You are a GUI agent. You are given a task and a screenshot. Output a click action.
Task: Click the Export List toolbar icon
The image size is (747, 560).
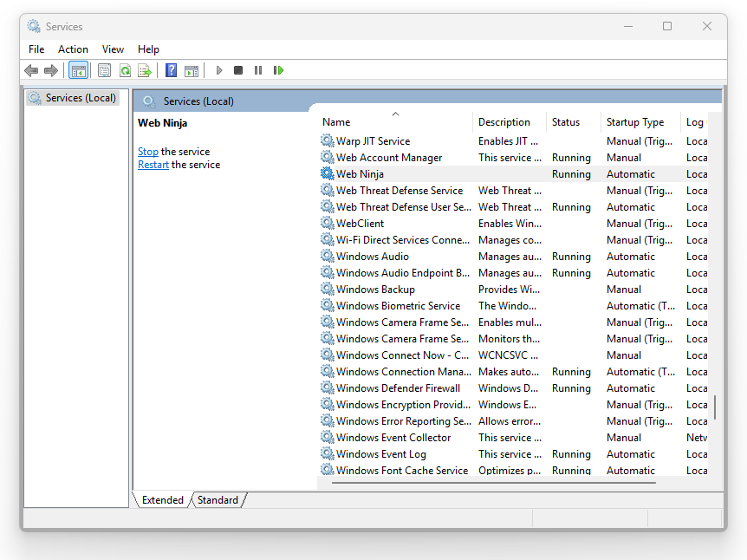145,70
